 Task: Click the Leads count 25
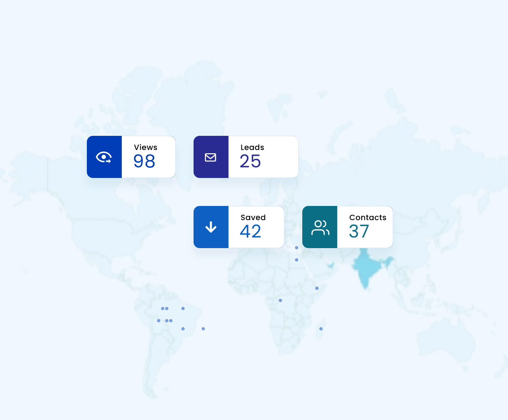[x=250, y=161]
